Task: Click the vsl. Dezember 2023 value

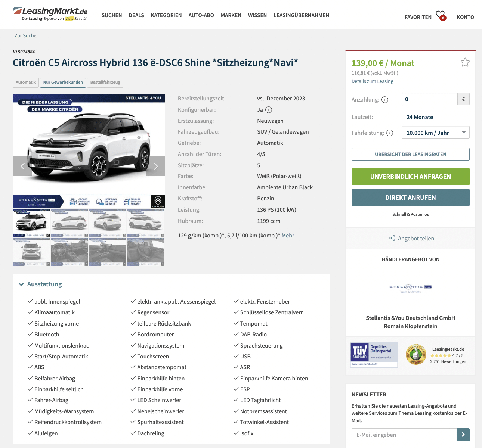Action: tap(281, 99)
